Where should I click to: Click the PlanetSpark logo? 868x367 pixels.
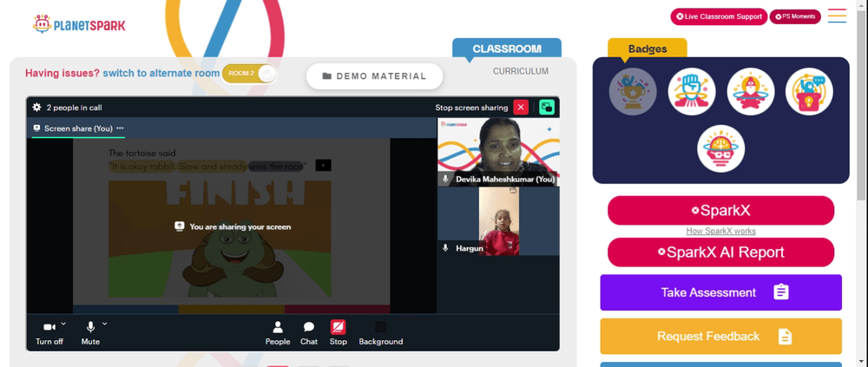pyautogui.click(x=79, y=24)
